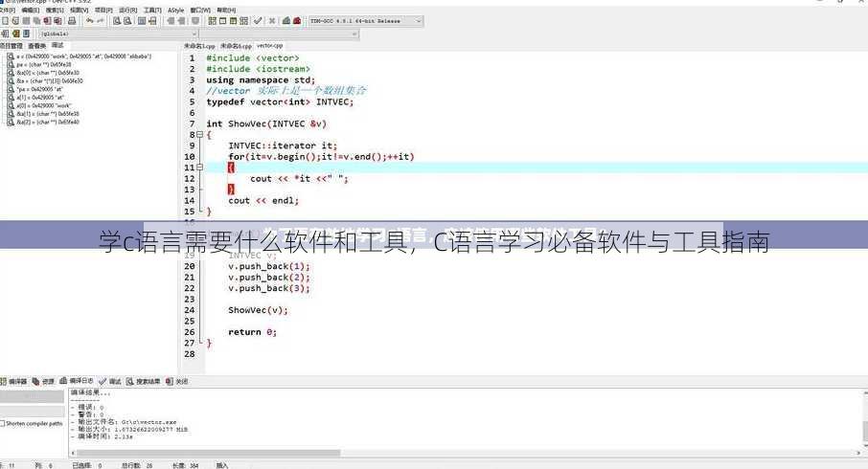Click the Close all files toolbar icon

[x=57, y=20]
